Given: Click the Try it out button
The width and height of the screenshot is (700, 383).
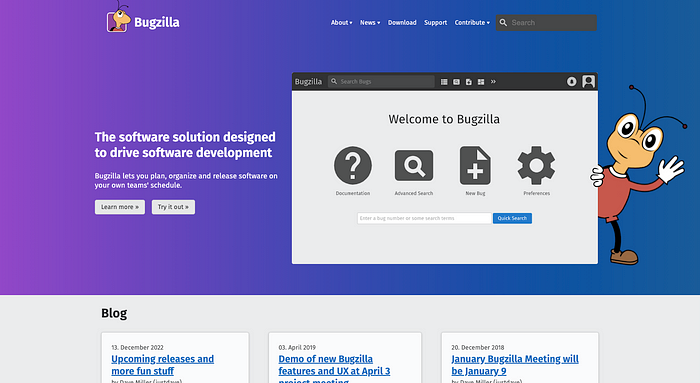Looking at the screenshot, I should 173,207.
